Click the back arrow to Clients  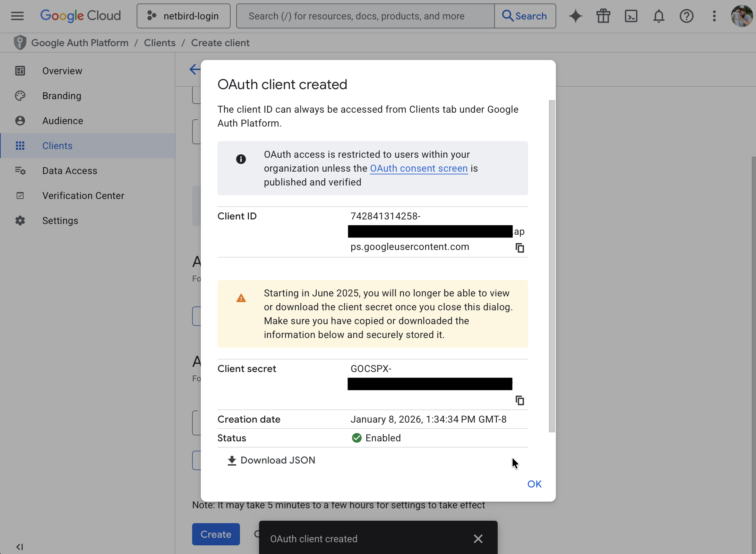click(195, 69)
